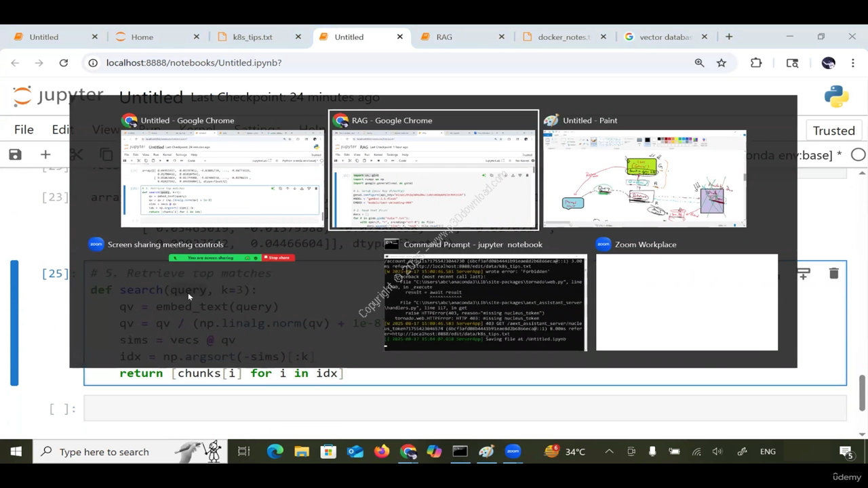Reload the current page
Screen dimensions: 868x488
[x=64, y=62]
